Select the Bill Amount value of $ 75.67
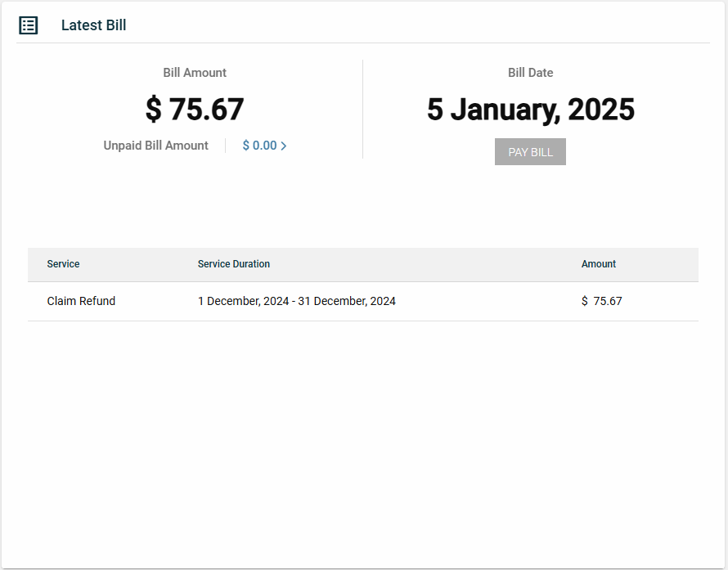The width and height of the screenshot is (728, 570). (x=195, y=109)
